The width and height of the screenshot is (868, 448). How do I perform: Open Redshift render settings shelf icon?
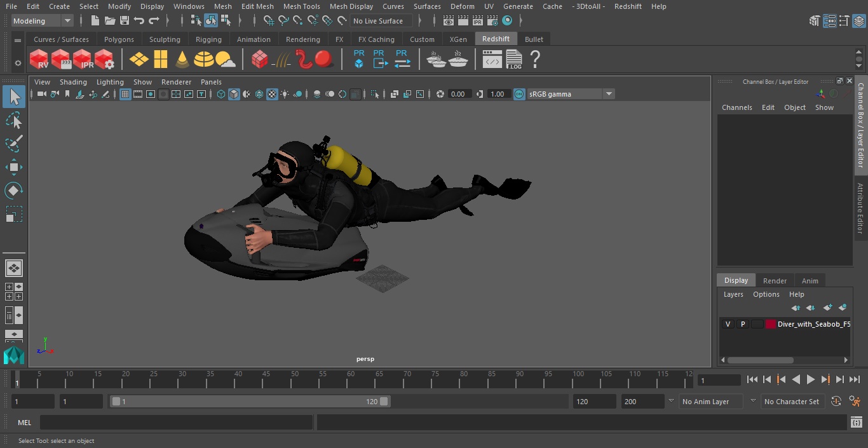105,60
